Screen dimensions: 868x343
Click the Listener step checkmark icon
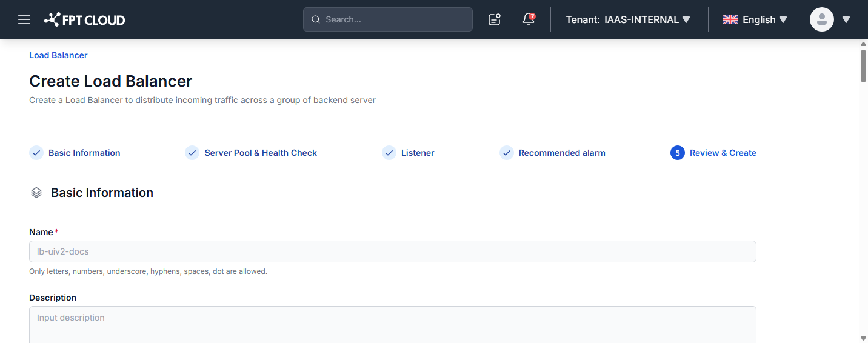[x=389, y=153]
